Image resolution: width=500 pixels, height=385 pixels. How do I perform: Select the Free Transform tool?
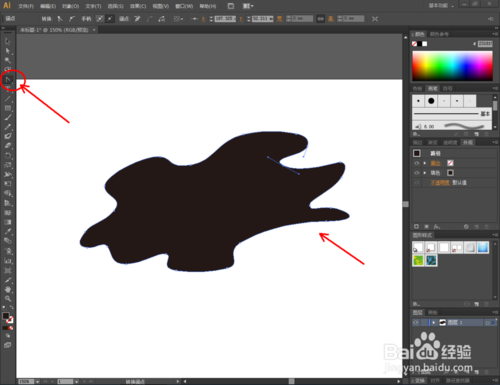click(8, 184)
